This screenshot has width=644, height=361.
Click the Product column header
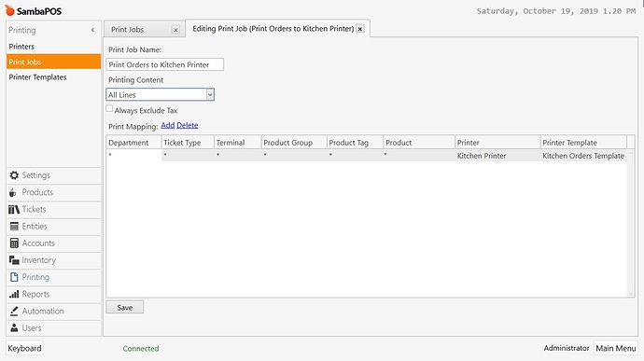click(419, 143)
